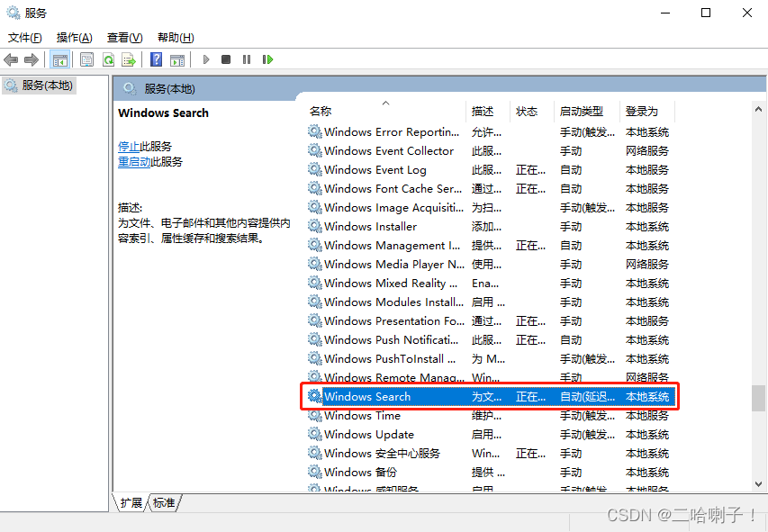Select Windows Modules Installer row

(490, 302)
